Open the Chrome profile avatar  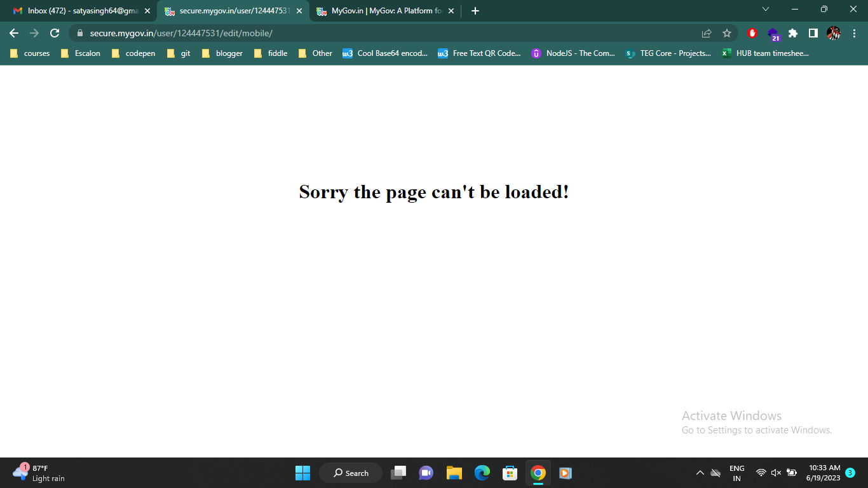[833, 33]
